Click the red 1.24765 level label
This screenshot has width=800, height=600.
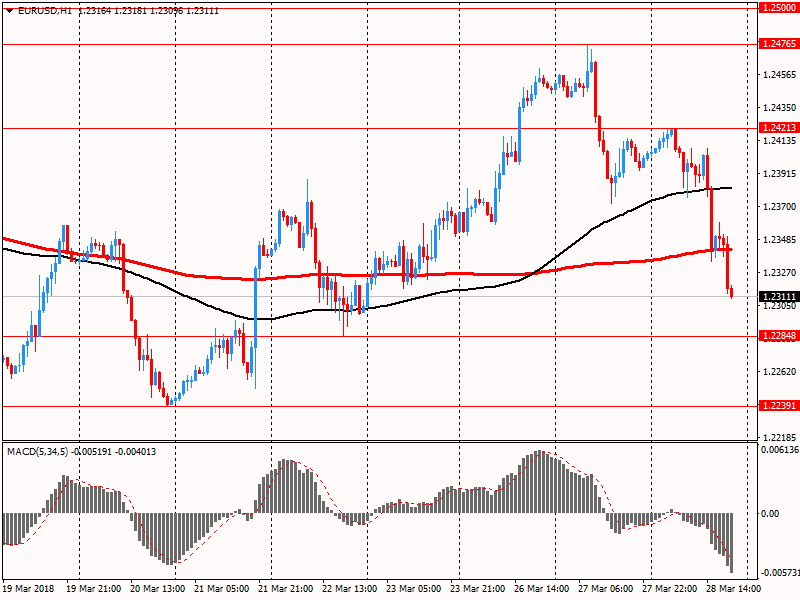click(x=779, y=44)
